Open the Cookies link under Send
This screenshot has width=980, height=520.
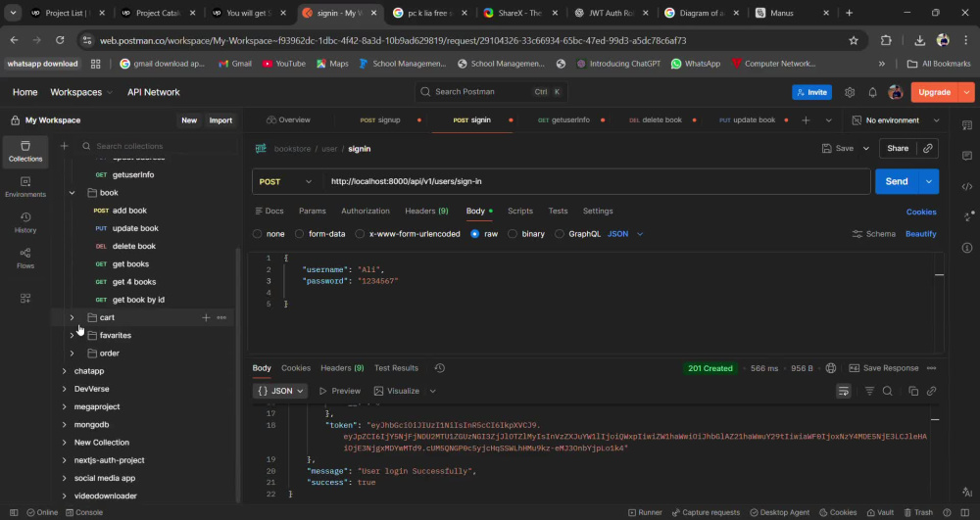(x=920, y=213)
